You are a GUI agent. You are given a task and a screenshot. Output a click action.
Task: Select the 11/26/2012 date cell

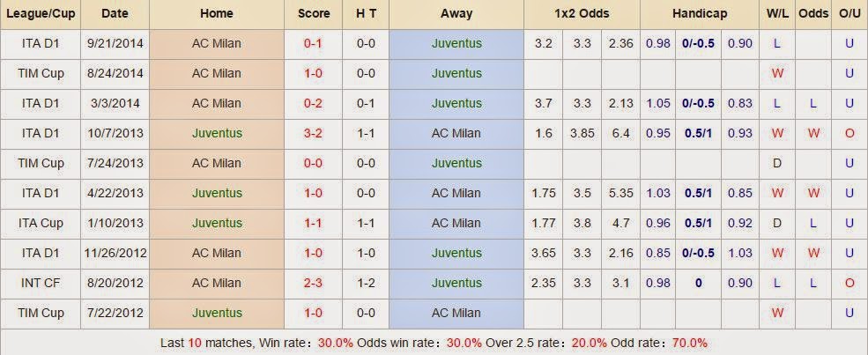coord(115,254)
